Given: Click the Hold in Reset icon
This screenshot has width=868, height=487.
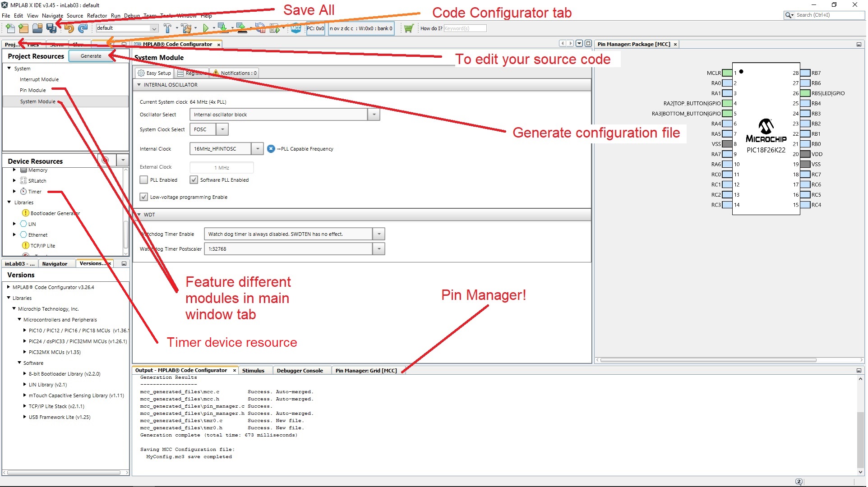Looking at the screenshot, I should 260,28.
